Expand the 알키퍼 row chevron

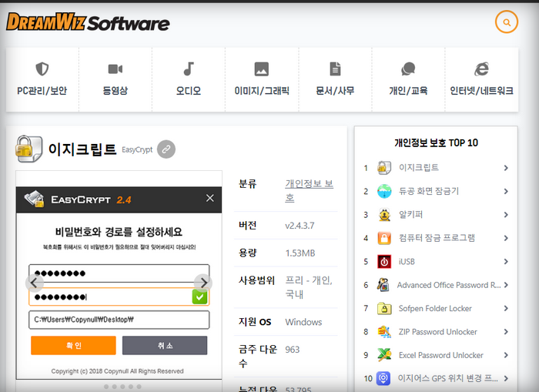click(506, 215)
